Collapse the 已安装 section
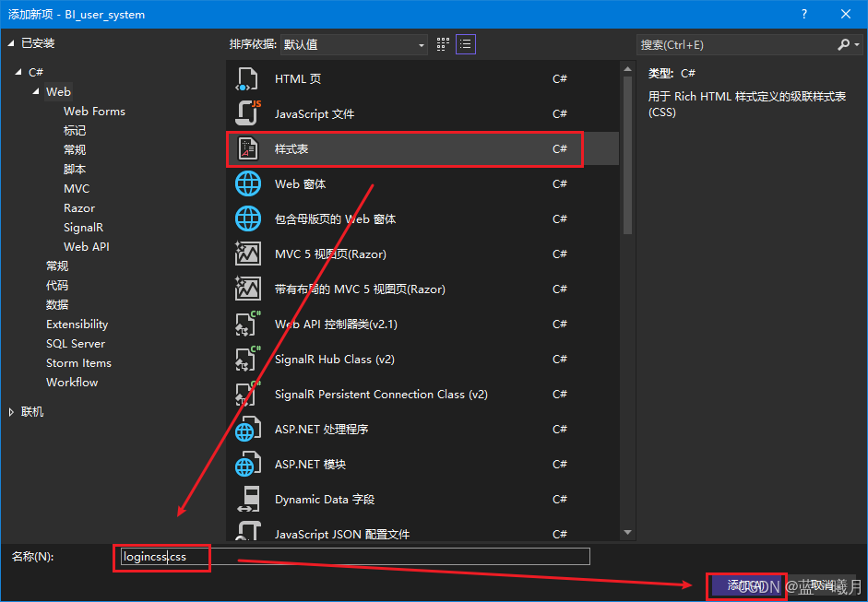Image resolution: width=868 pixels, height=602 pixels. tap(11, 43)
